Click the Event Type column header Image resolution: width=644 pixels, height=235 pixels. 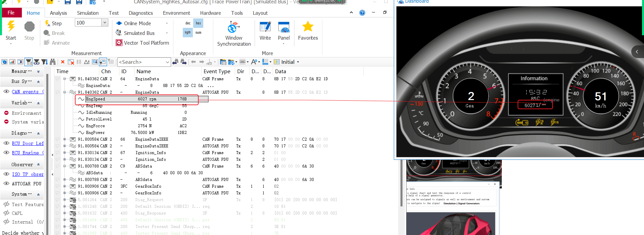[x=217, y=72]
